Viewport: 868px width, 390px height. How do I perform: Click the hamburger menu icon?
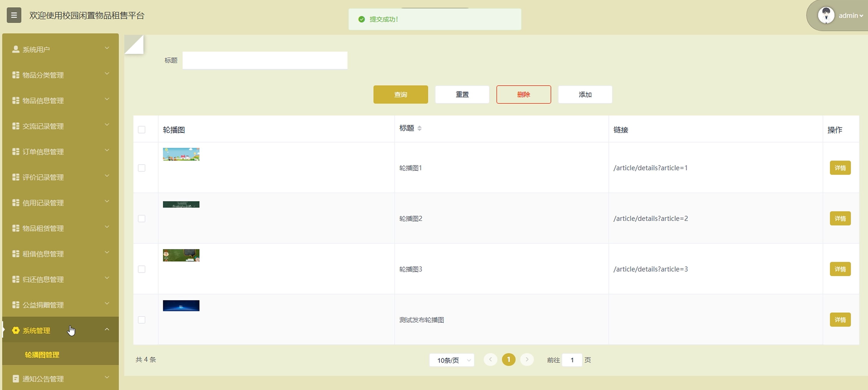pyautogui.click(x=14, y=15)
